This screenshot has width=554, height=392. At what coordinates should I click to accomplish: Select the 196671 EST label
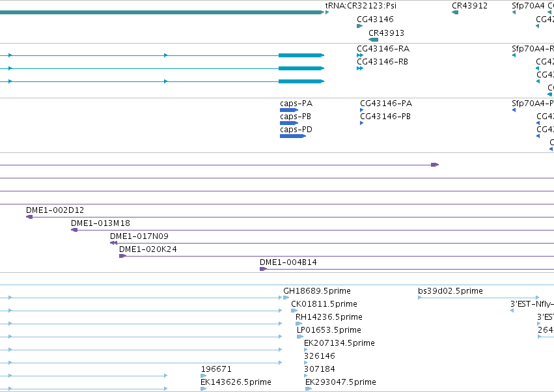coord(216,369)
